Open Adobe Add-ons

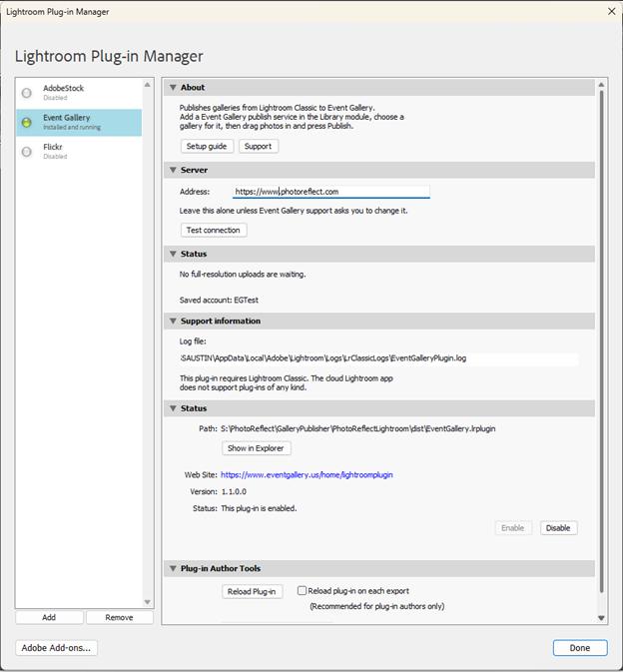(57, 648)
